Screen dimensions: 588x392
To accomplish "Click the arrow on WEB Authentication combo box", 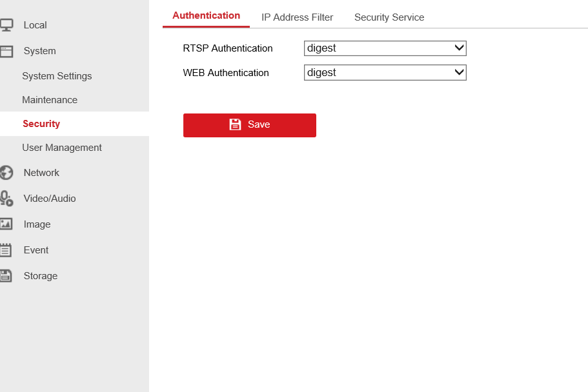I will 459,72.
